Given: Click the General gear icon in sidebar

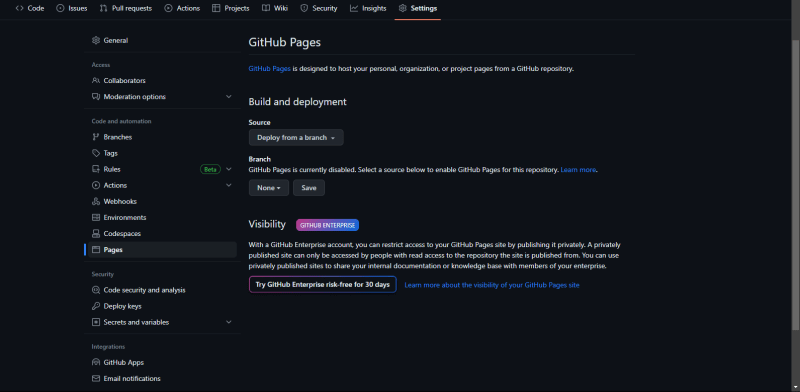Looking at the screenshot, I should (x=96, y=40).
